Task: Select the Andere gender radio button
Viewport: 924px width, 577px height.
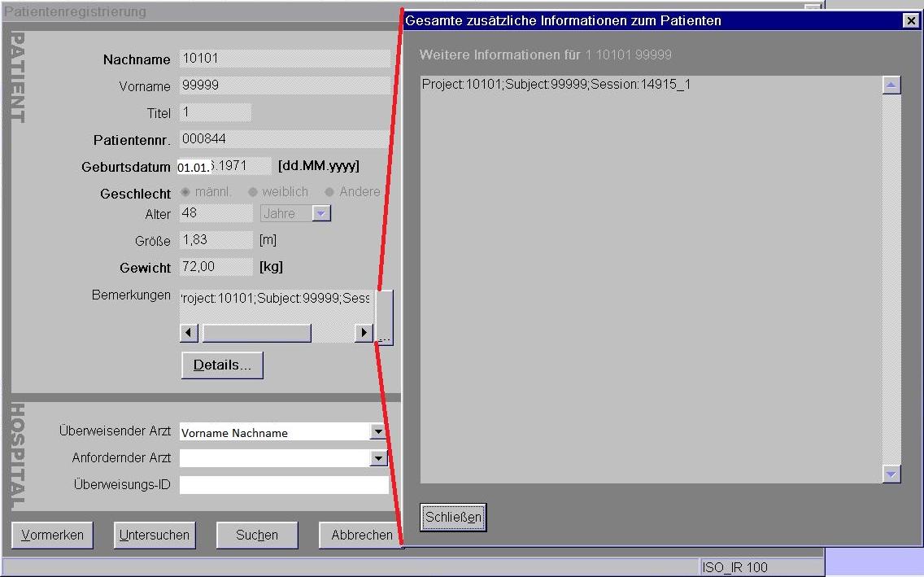Action: pos(329,192)
